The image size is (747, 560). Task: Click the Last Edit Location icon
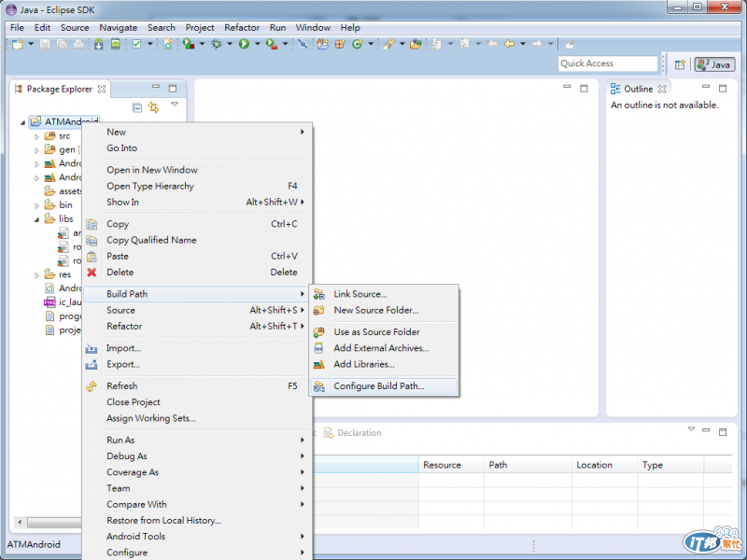[492, 44]
